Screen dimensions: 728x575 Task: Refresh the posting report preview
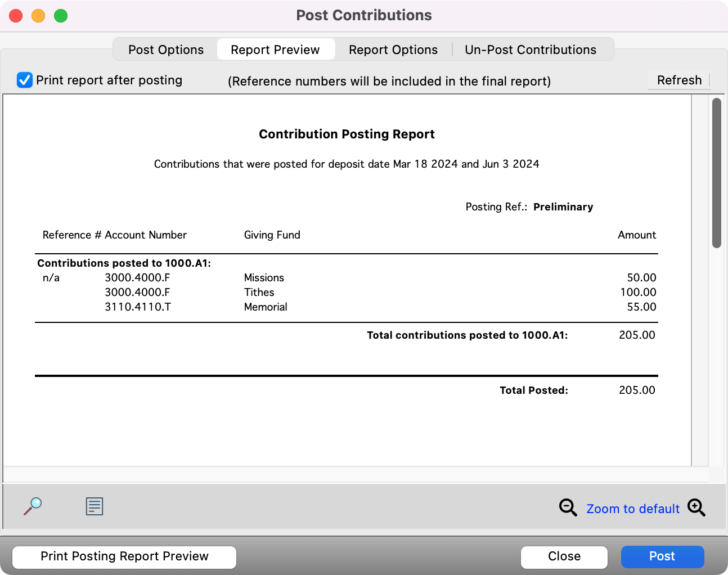pyautogui.click(x=679, y=80)
